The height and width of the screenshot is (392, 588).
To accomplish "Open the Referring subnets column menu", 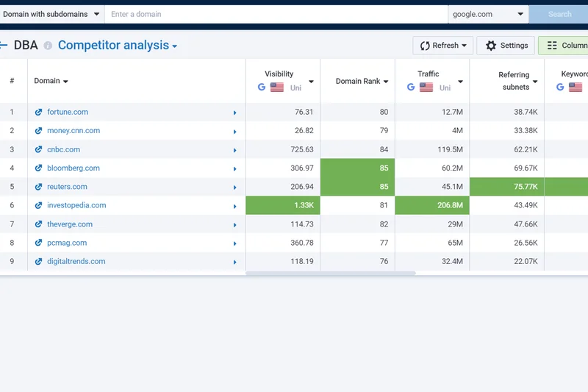I will (535, 82).
